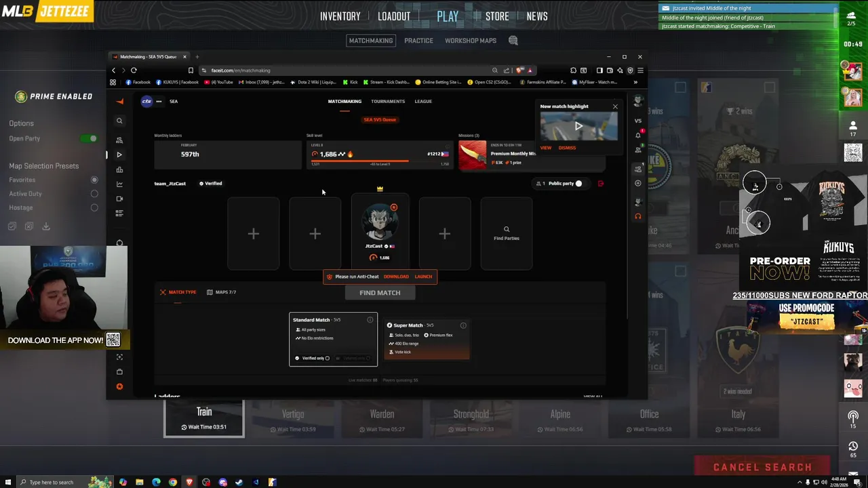Show info for Super Match card
The height and width of the screenshot is (488, 868).
pos(463,325)
